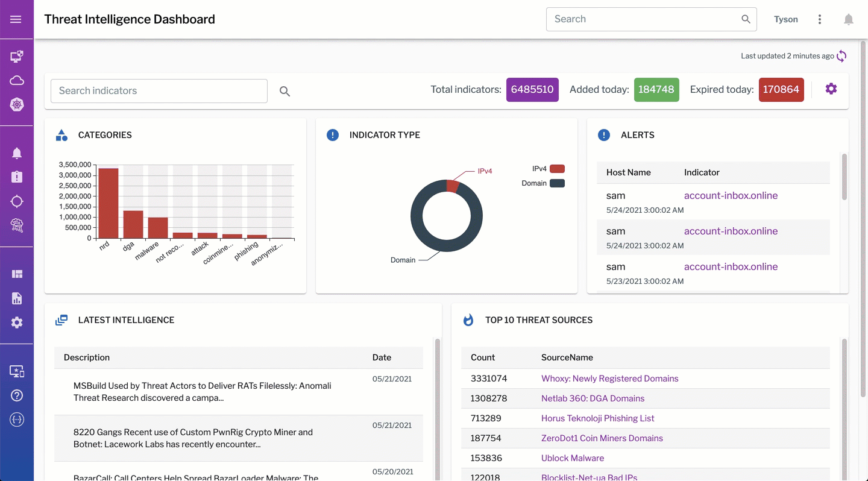868x481 pixels.
Task: Click the 713289 count cell
Action: pos(486,419)
